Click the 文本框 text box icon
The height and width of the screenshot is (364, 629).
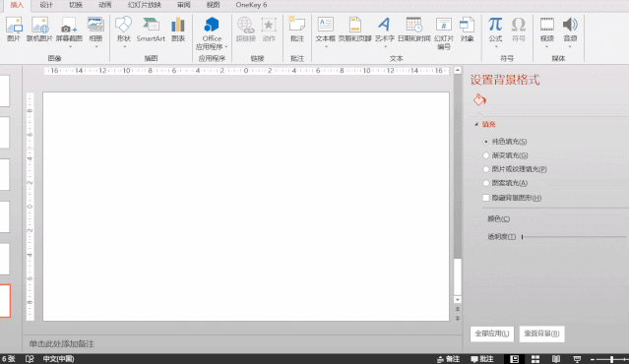click(326, 25)
